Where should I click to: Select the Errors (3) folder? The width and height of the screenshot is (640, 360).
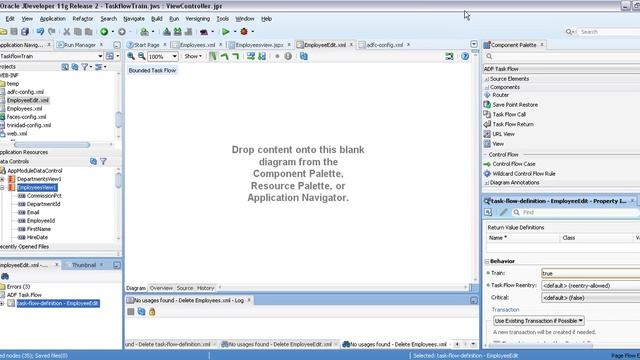18,287
